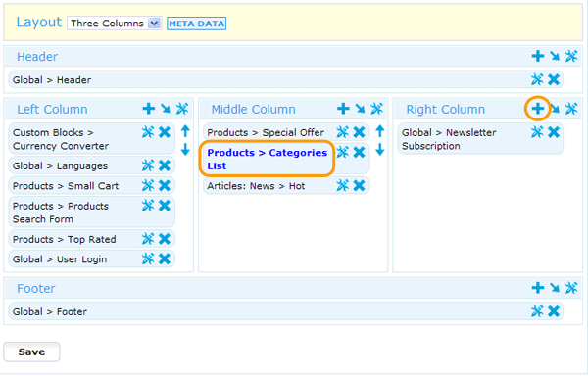Move Middle Column selected block up
Screen dimensions: 588x376
[380, 131]
